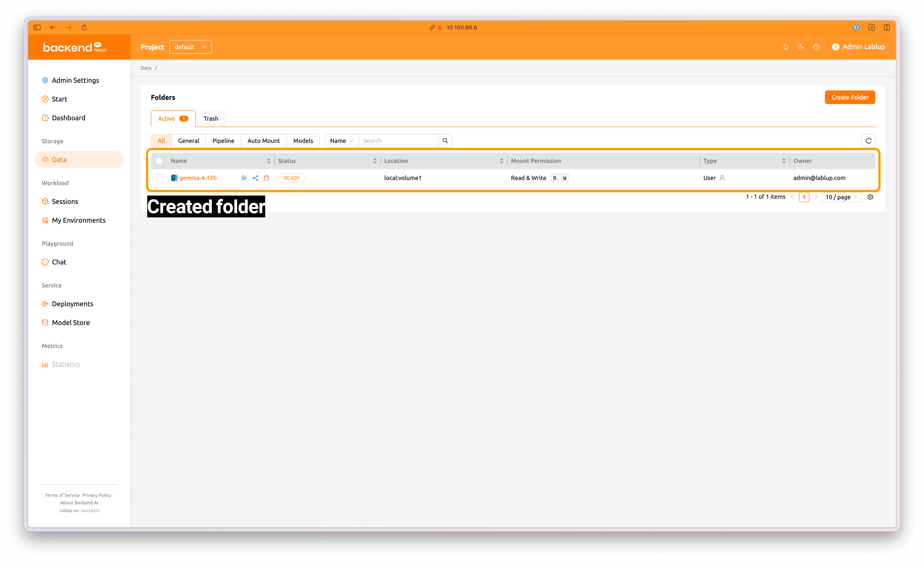
Task: Switch to the Trash tab
Action: coord(211,119)
